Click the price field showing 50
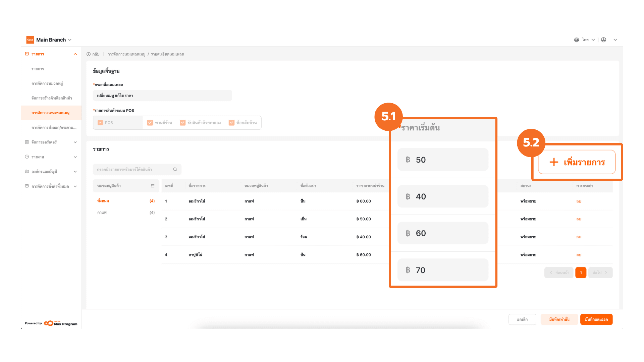 [x=442, y=160]
